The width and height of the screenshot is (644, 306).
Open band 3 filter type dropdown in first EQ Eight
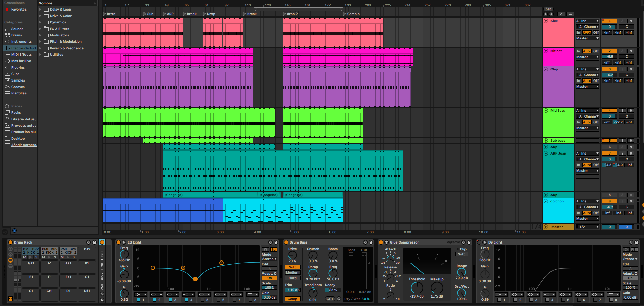click(x=172, y=294)
